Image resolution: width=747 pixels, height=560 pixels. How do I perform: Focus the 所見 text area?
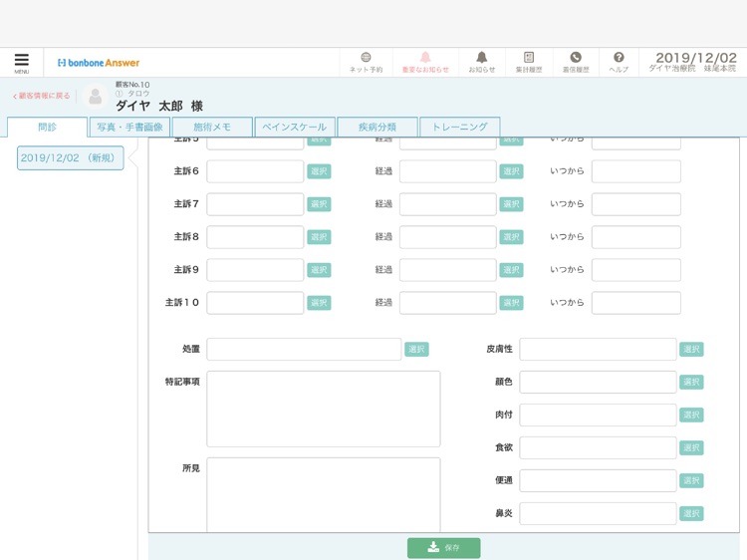(324, 494)
